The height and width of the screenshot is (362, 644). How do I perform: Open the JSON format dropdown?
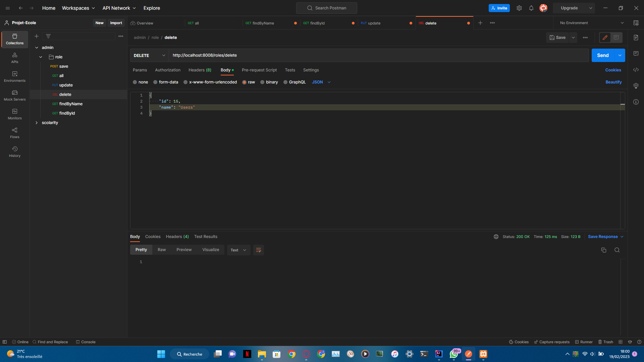[x=321, y=82]
